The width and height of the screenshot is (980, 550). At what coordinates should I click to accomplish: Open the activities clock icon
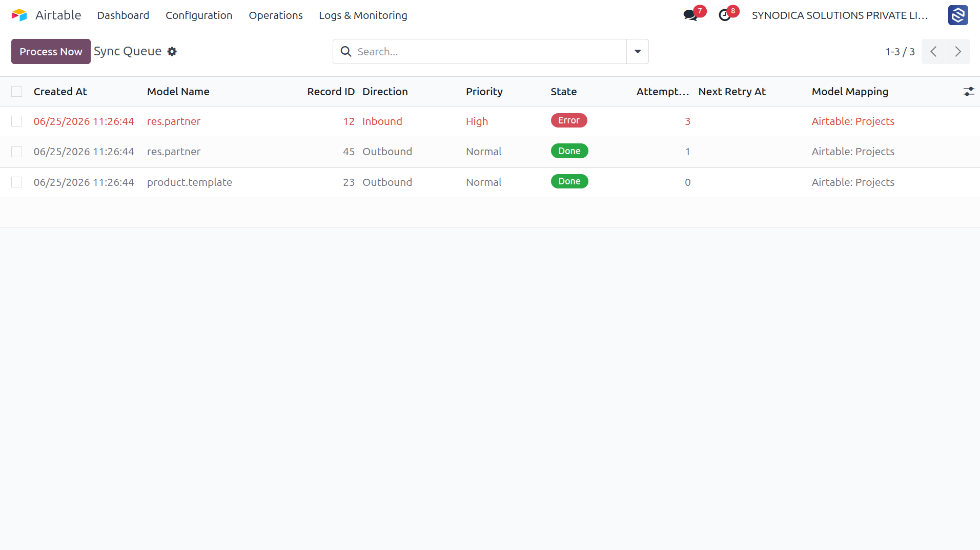point(725,15)
